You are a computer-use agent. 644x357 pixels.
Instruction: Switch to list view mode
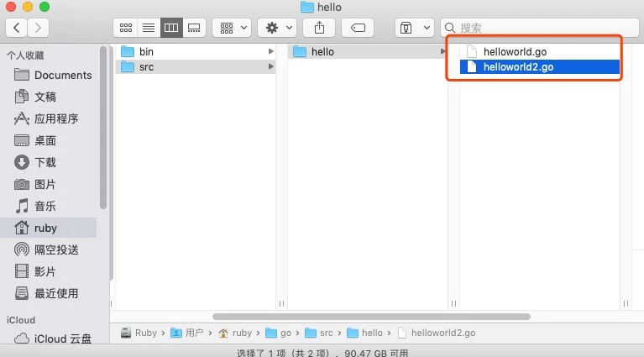[x=149, y=28]
